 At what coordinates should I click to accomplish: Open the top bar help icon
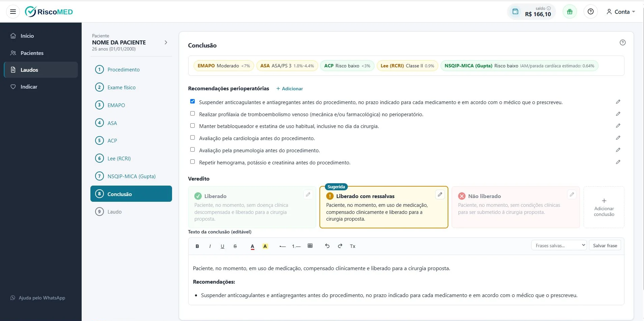tap(590, 11)
